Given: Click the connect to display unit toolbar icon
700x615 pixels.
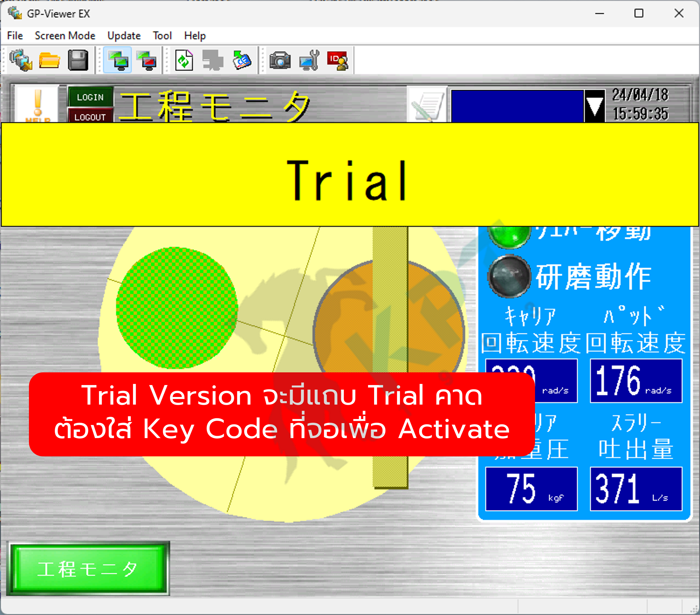Looking at the screenshot, I should tap(21, 60).
